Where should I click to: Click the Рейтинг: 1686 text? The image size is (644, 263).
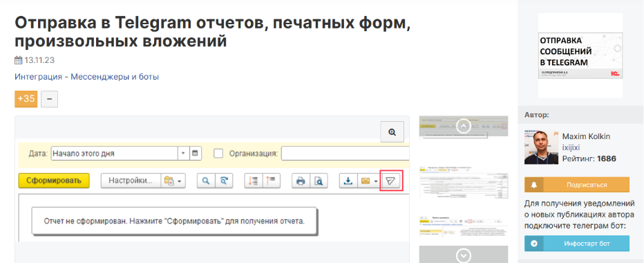589,158
